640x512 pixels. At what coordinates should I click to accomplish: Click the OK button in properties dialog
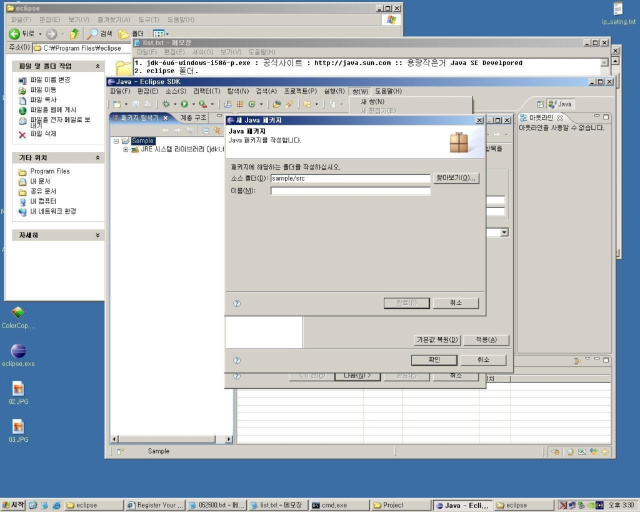[434, 360]
